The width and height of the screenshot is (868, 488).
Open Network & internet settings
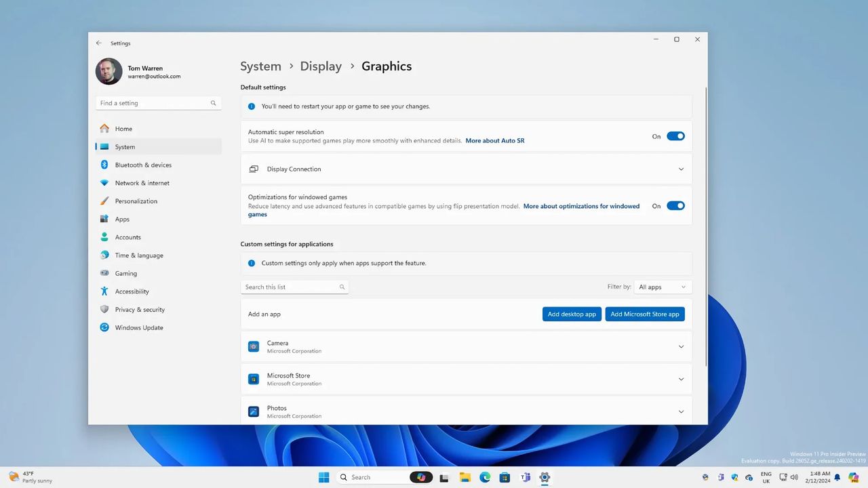tap(142, 183)
